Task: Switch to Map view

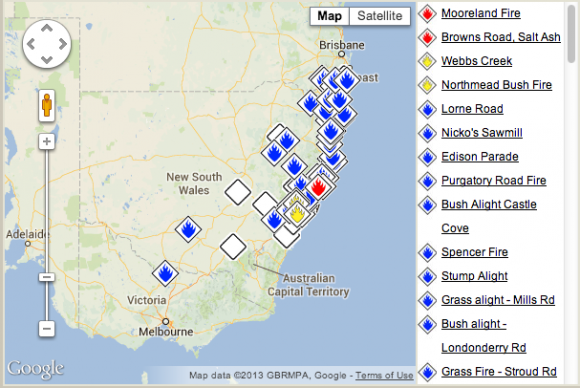Action: click(x=329, y=16)
